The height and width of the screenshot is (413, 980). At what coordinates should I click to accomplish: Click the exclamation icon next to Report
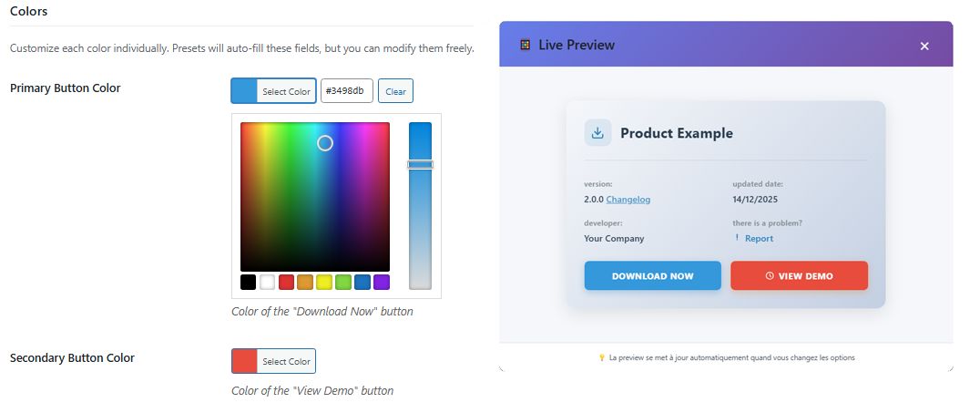737,238
